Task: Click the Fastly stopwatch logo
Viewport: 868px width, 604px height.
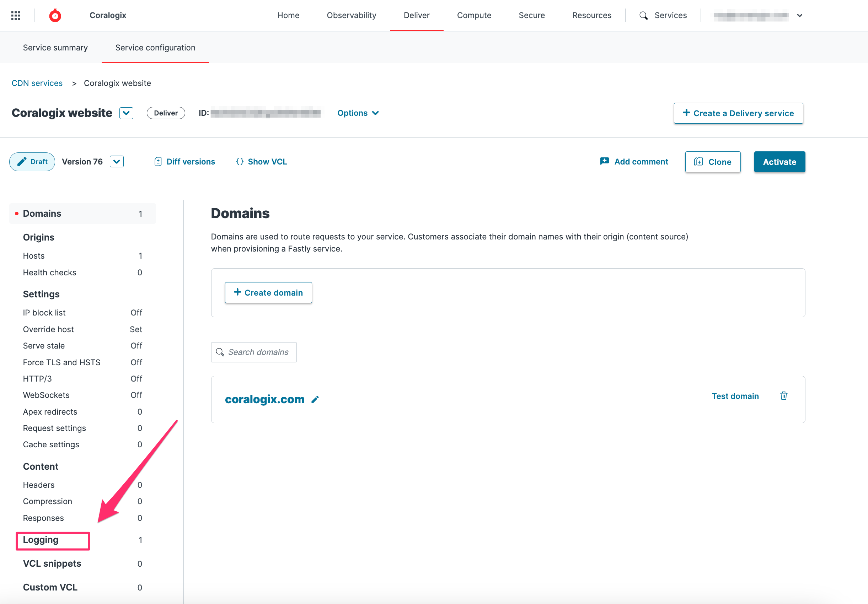Action: 55,15
